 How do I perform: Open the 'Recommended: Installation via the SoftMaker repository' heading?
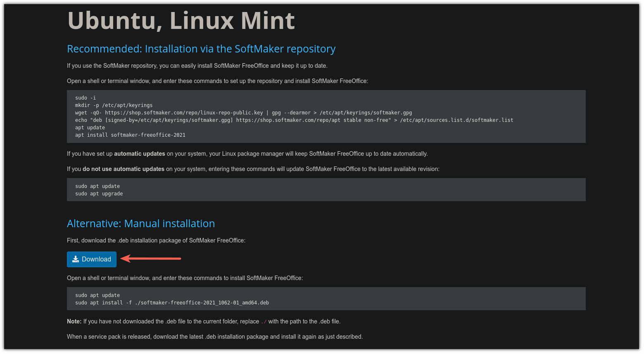(x=201, y=49)
